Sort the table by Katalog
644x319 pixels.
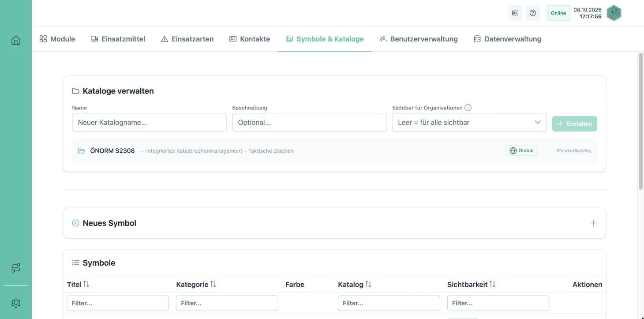[x=368, y=284]
